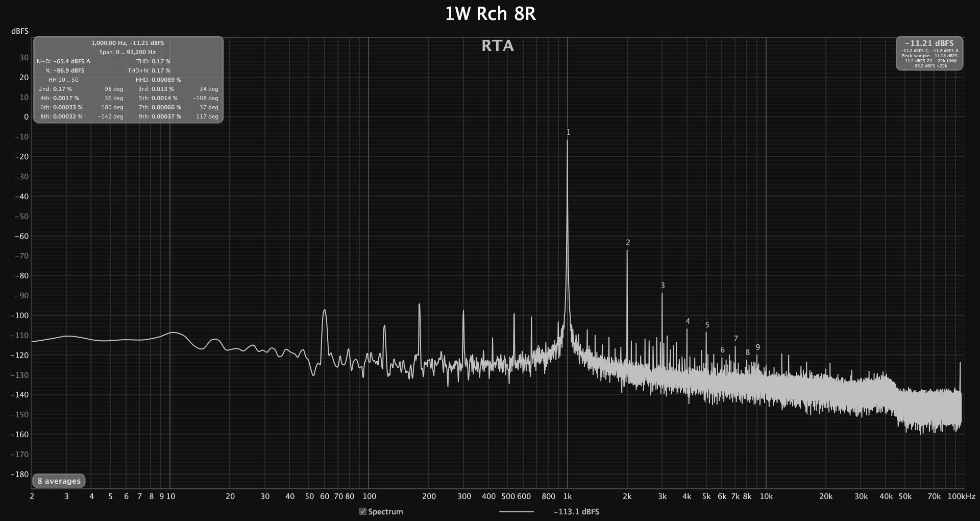Viewport: 980px width, 521px height.
Task: Click the 6th harmonic 0.00033 % entry
Action: coord(61,107)
